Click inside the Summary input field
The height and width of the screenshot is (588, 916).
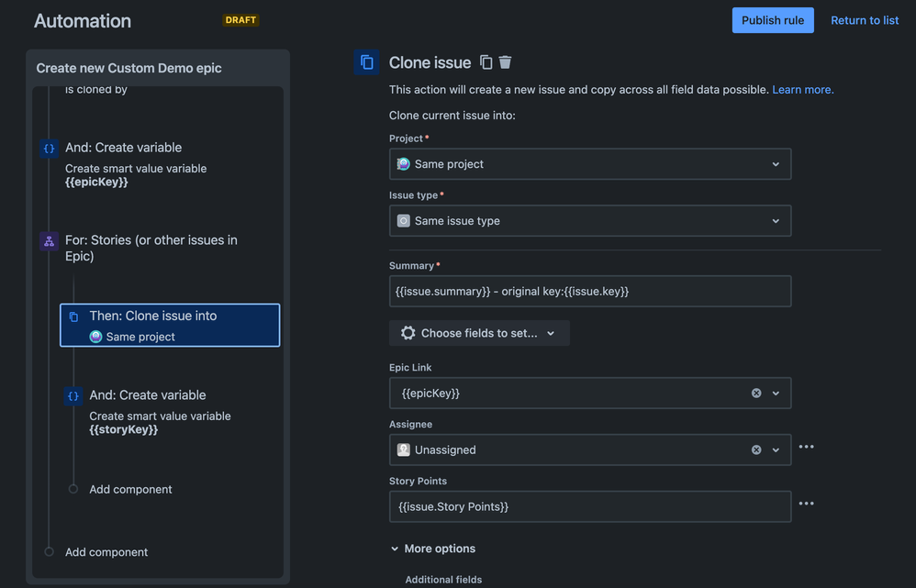click(x=590, y=291)
